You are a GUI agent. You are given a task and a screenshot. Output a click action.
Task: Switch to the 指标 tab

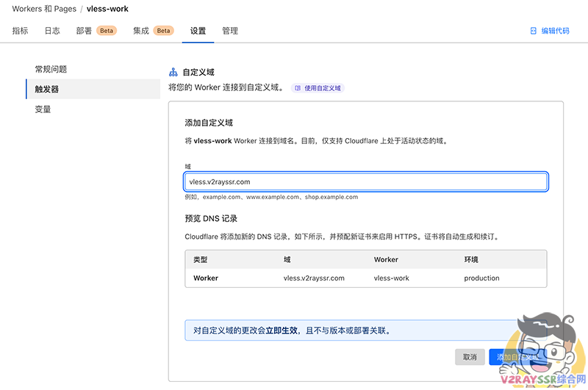coord(20,31)
